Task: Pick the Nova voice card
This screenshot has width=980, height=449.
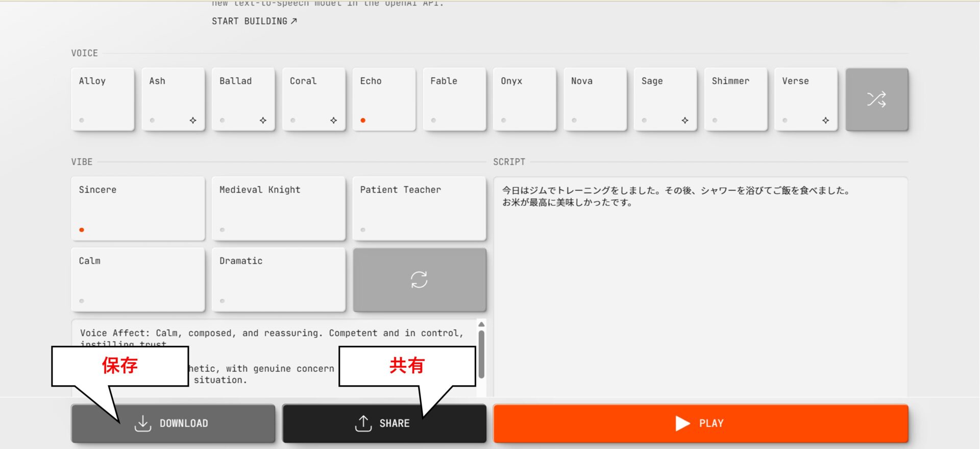Action: click(x=595, y=99)
